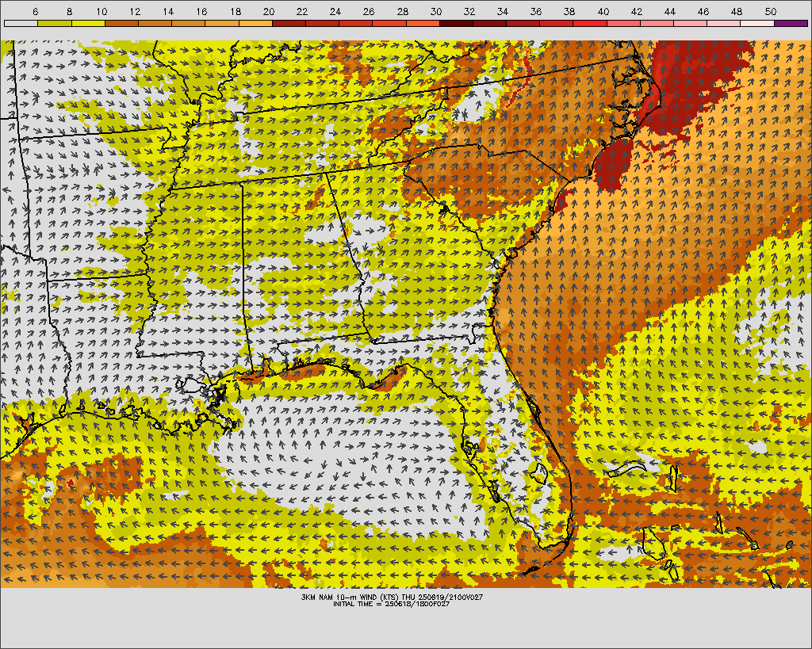
Task: Select legend swatch between 32 and 34
Action: (x=490, y=23)
